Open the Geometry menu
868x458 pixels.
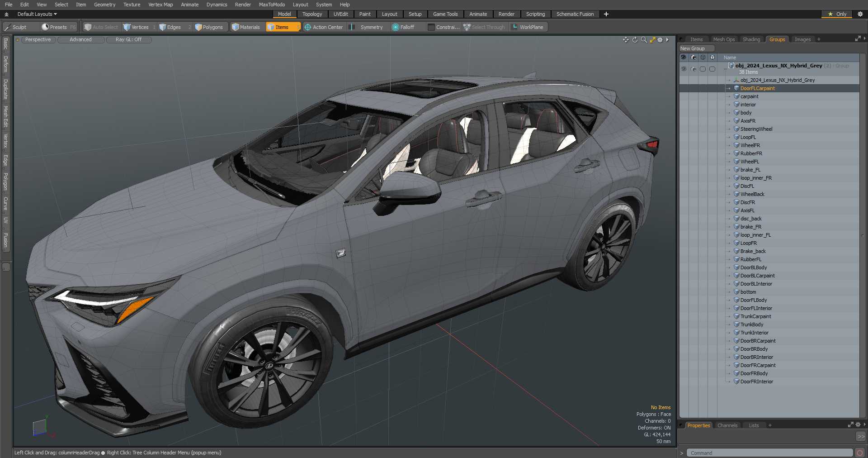click(x=105, y=5)
